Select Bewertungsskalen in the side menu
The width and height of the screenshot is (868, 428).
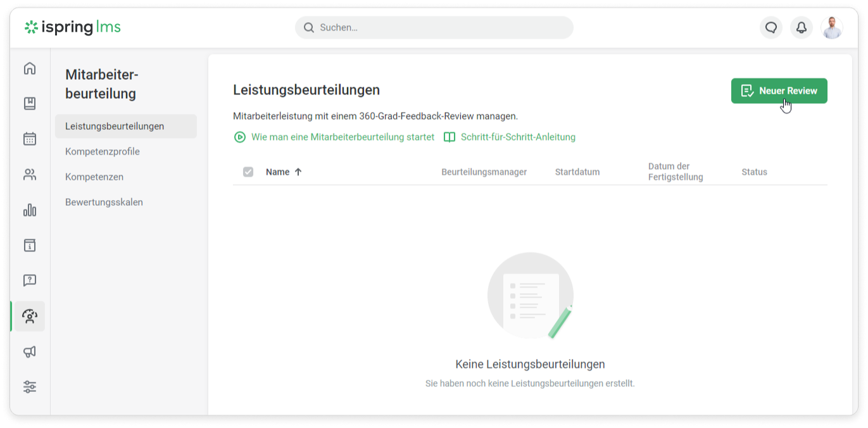point(104,203)
